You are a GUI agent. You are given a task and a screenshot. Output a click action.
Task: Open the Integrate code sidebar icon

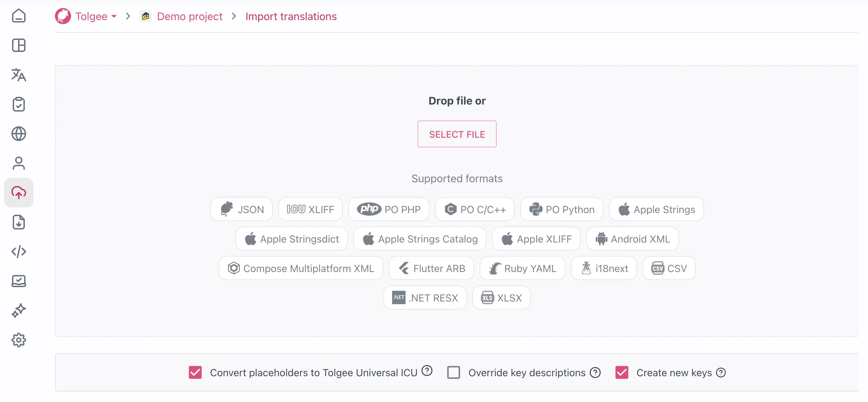18,252
